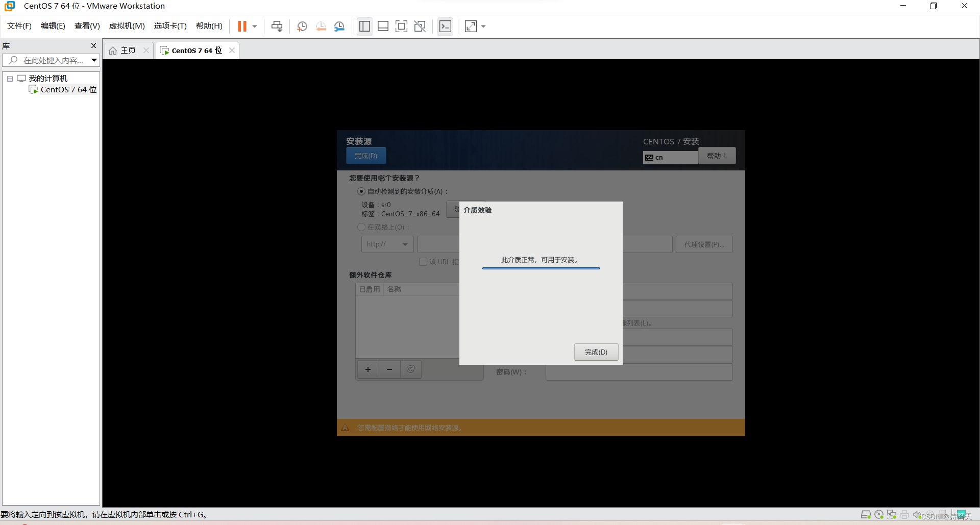Click the 代理设置(P)... button

click(704, 244)
